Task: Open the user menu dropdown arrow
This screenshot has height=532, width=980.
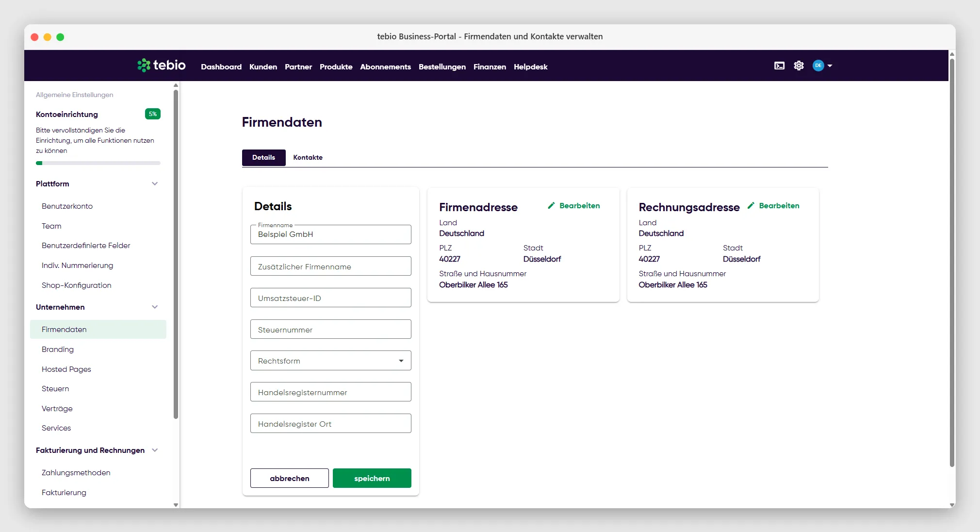Action: [x=830, y=66]
